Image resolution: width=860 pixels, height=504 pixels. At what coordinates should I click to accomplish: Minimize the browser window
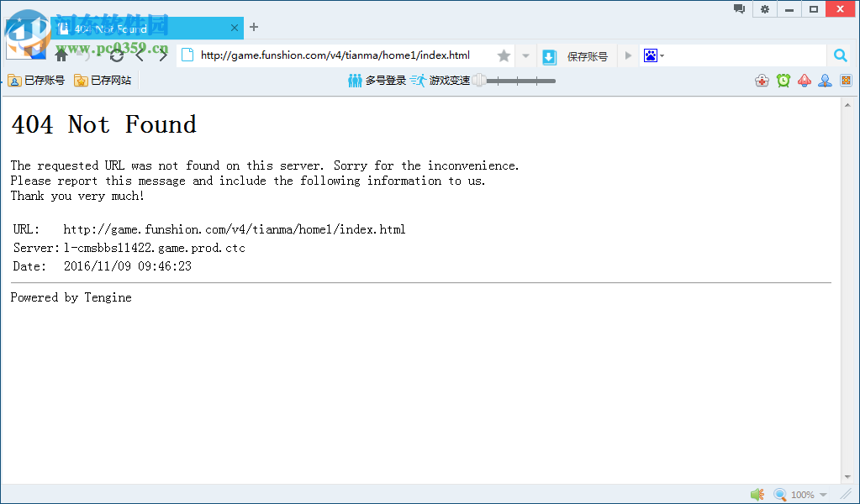click(789, 9)
